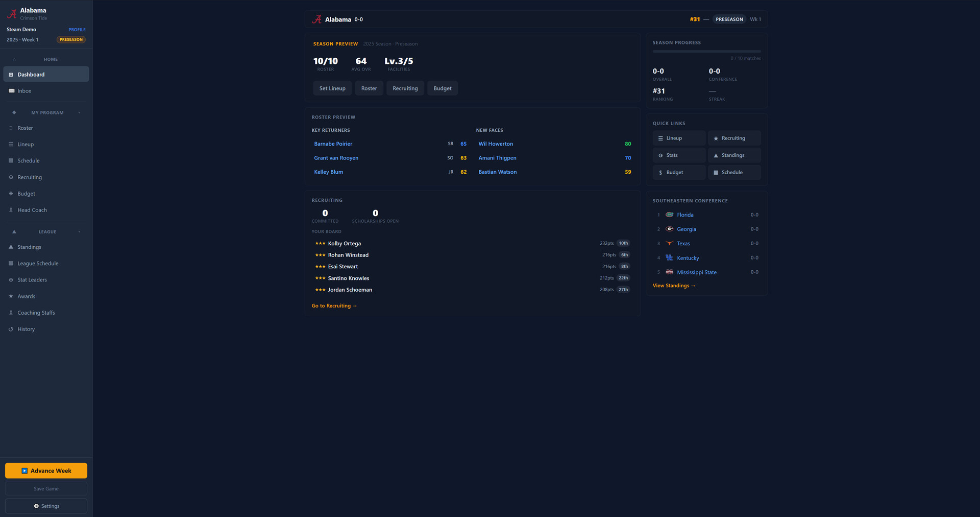The image size is (980, 517).
Task: Click the season progress bar
Action: click(706, 52)
